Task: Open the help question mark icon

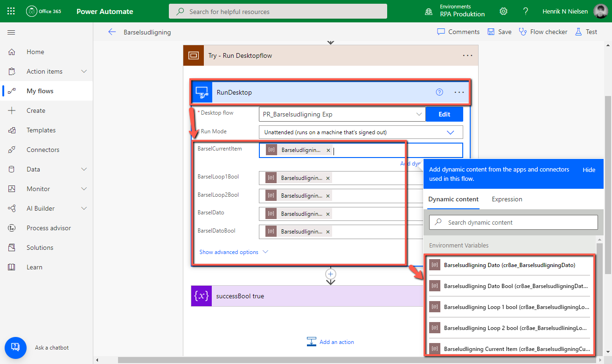Action: 526,11
